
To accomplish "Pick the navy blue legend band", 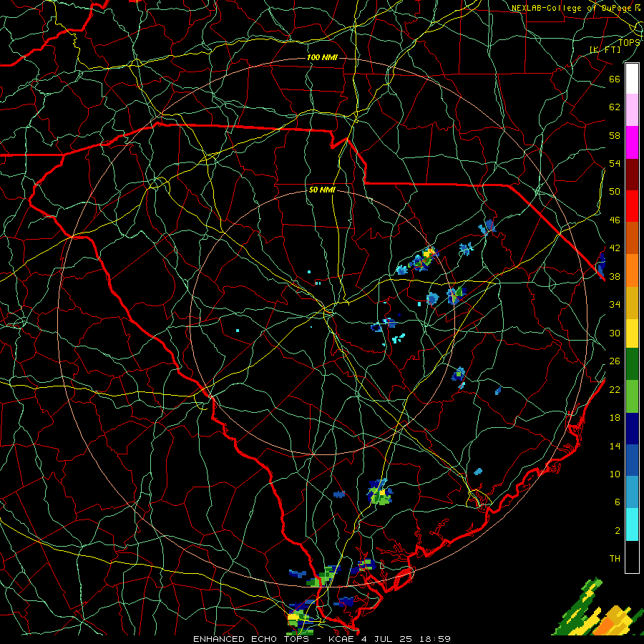I will pyautogui.click(x=632, y=429).
